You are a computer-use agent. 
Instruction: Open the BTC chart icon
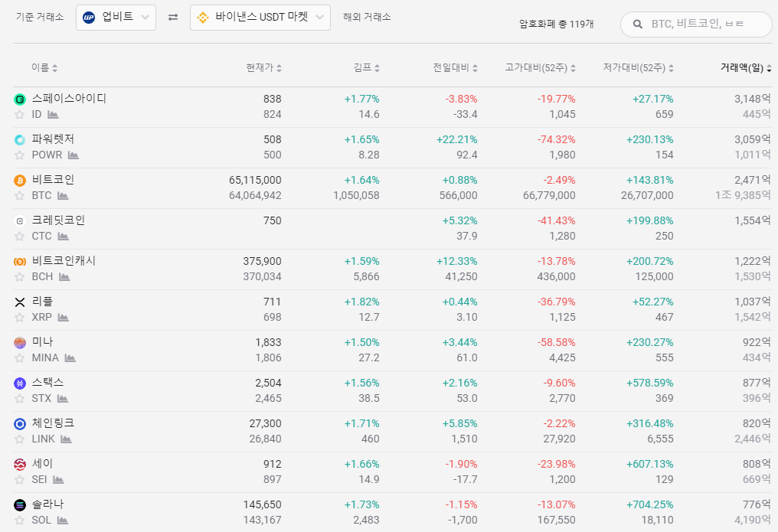[x=63, y=196]
